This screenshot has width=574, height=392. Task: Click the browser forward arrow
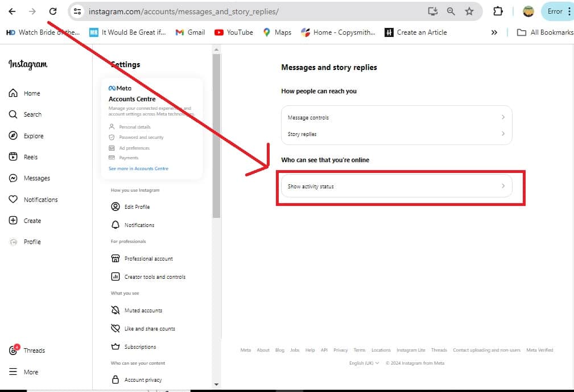pyautogui.click(x=32, y=11)
